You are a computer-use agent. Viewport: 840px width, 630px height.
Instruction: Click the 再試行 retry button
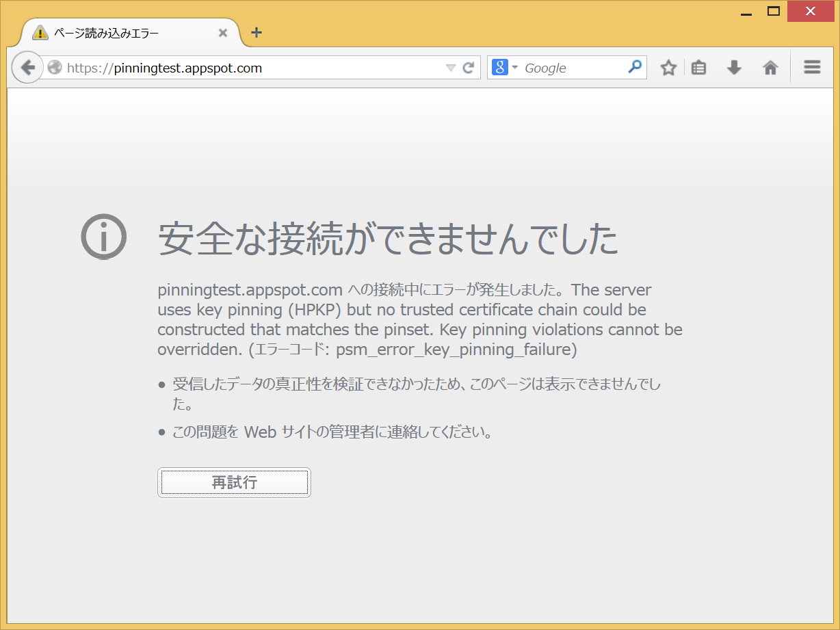pyautogui.click(x=234, y=482)
